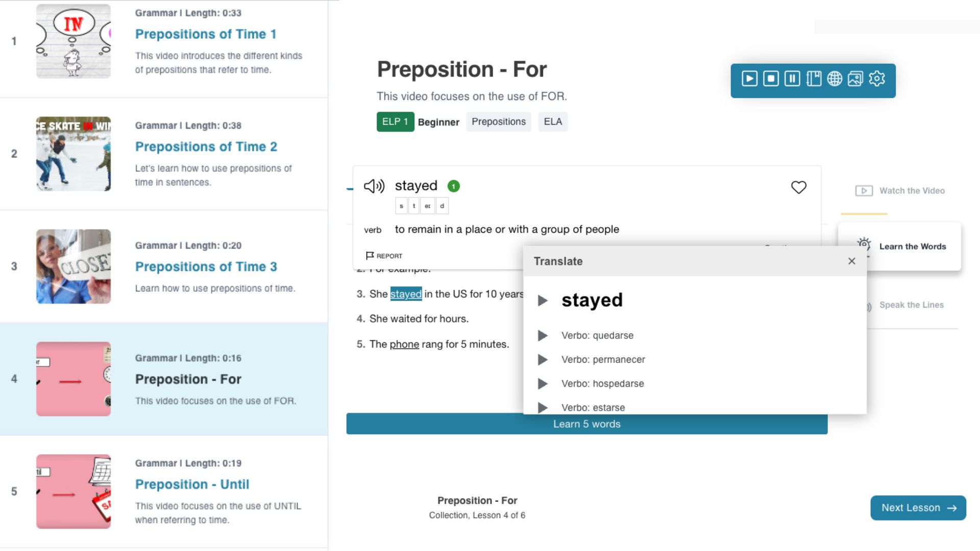980x551 pixels.
Task: Click the globe translate icon in the toolbar
Action: tap(835, 79)
